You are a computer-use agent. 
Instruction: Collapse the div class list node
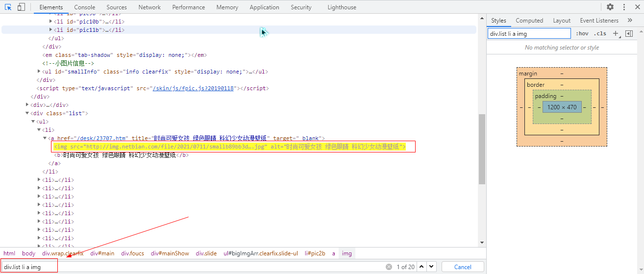pyautogui.click(x=27, y=113)
